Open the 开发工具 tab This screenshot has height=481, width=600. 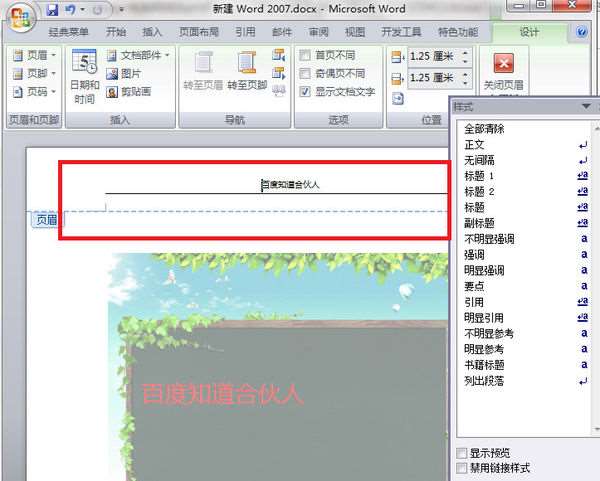pos(401,32)
